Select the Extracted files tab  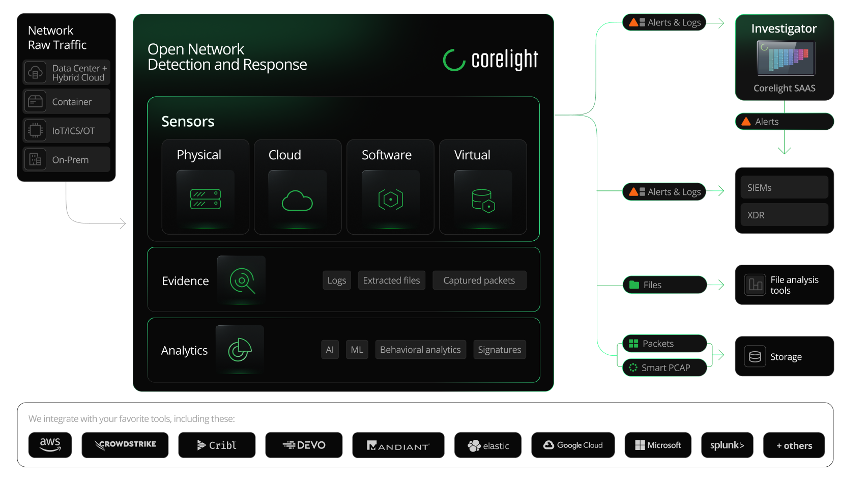click(x=391, y=280)
